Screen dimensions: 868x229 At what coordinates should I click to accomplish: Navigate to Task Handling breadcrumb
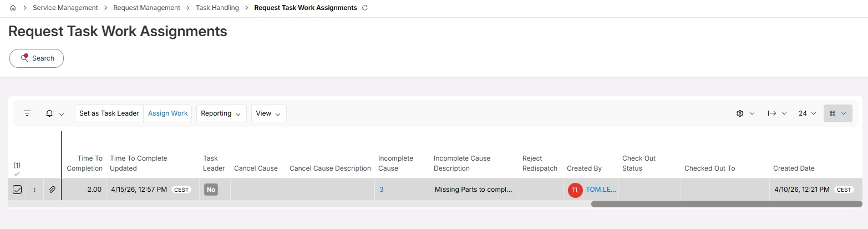click(217, 8)
